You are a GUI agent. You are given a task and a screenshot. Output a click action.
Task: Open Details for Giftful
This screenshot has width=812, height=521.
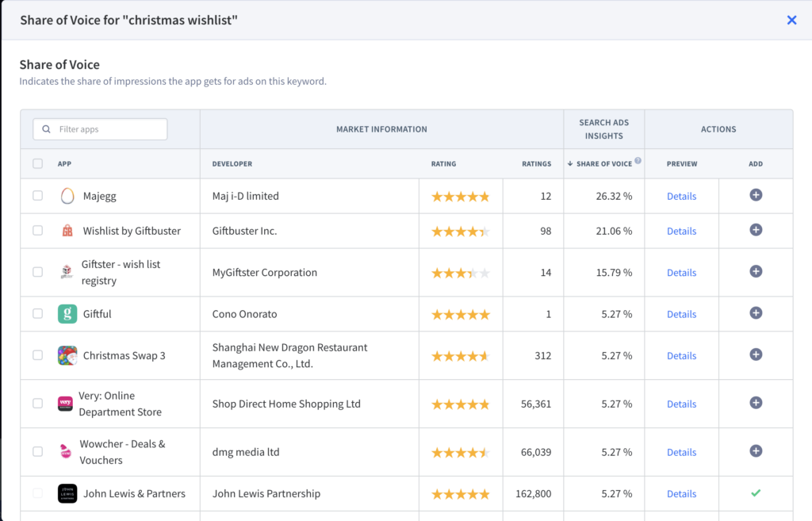681,314
